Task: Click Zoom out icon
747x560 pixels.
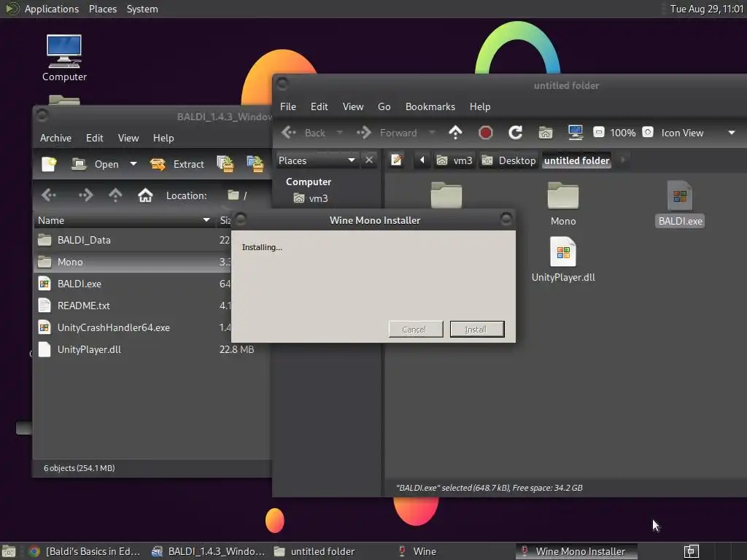Action: [x=599, y=132]
